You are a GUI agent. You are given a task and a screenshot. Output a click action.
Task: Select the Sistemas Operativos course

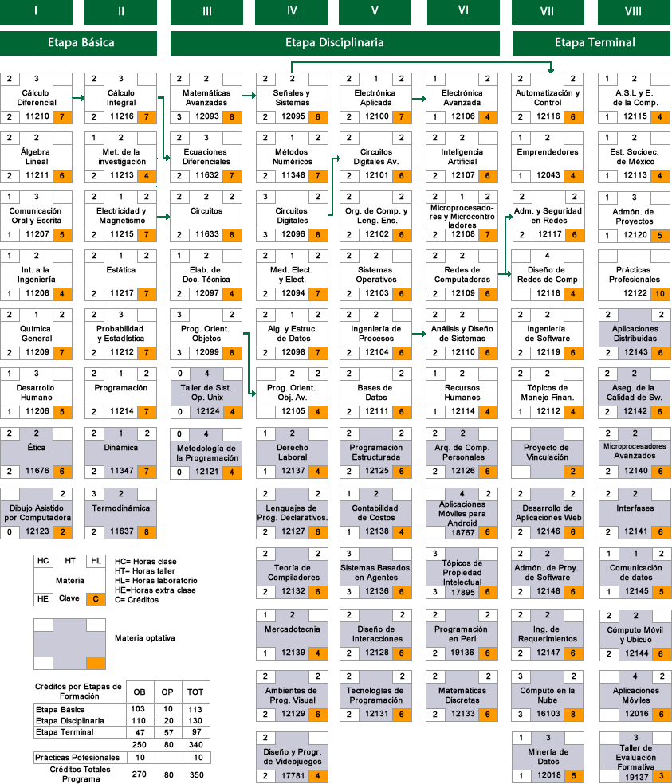coord(375,276)
